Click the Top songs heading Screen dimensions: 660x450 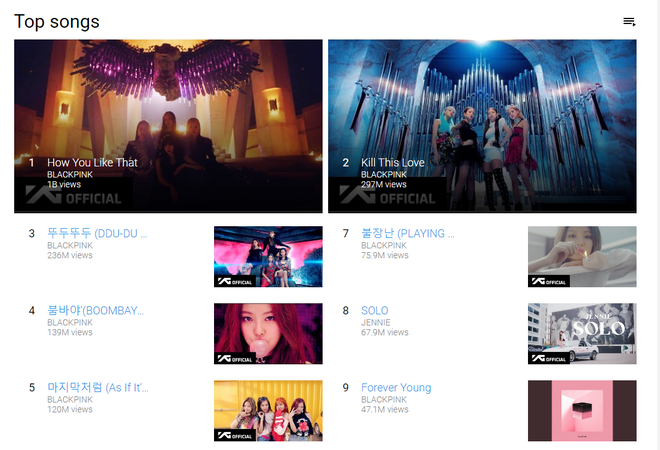pyautogui.click(x=57, y=21)
